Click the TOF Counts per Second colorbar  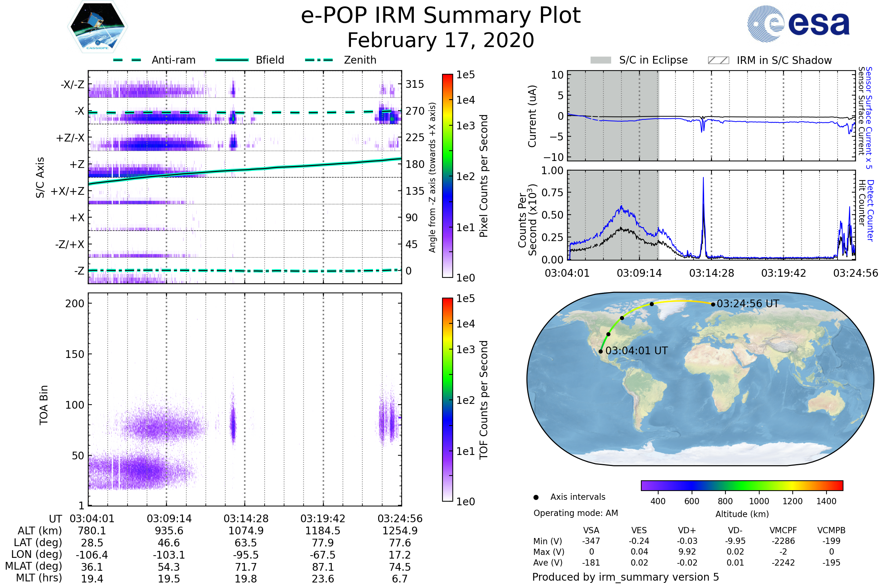tap(447, 399)
